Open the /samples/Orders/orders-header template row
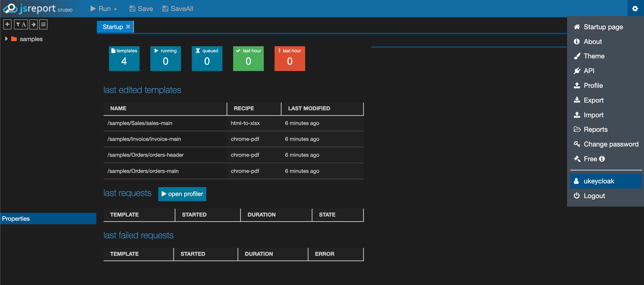This screenshot has width=644, height=285. [x=234, y=155]
